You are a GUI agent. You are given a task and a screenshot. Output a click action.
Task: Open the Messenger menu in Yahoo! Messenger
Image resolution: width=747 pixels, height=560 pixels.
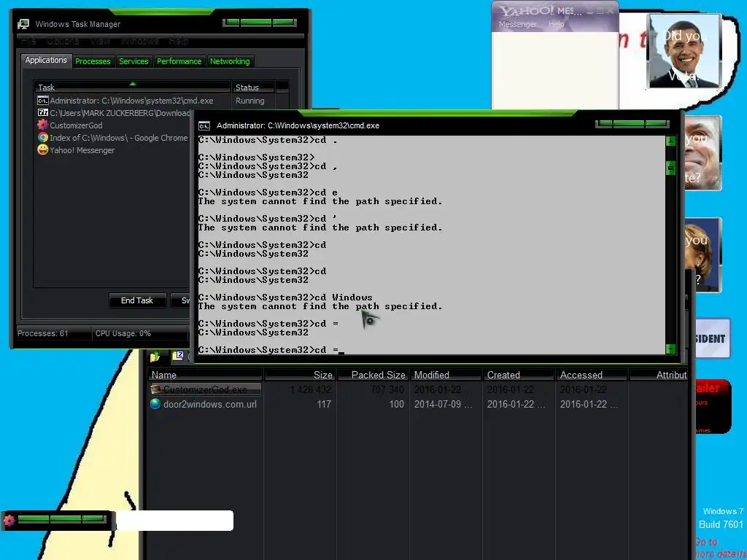click(x=517, y=24)
